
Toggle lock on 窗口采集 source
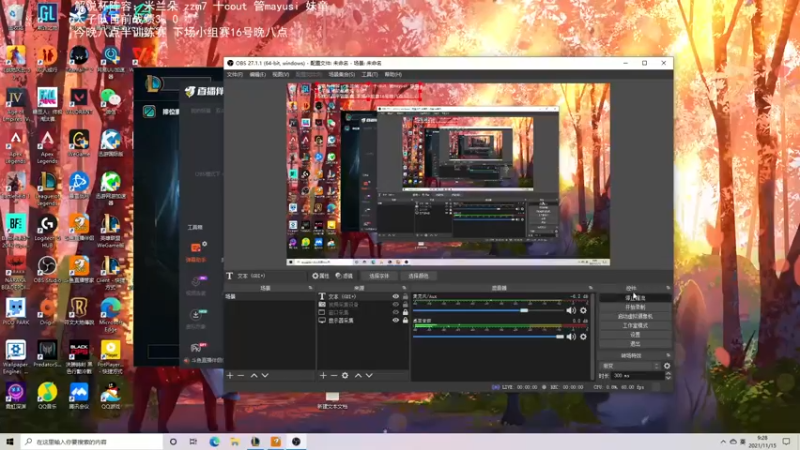[405, 312]
